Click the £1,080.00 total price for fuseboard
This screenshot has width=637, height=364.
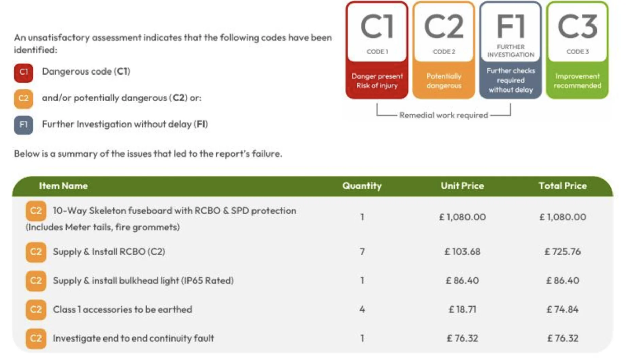coord(563,217)
